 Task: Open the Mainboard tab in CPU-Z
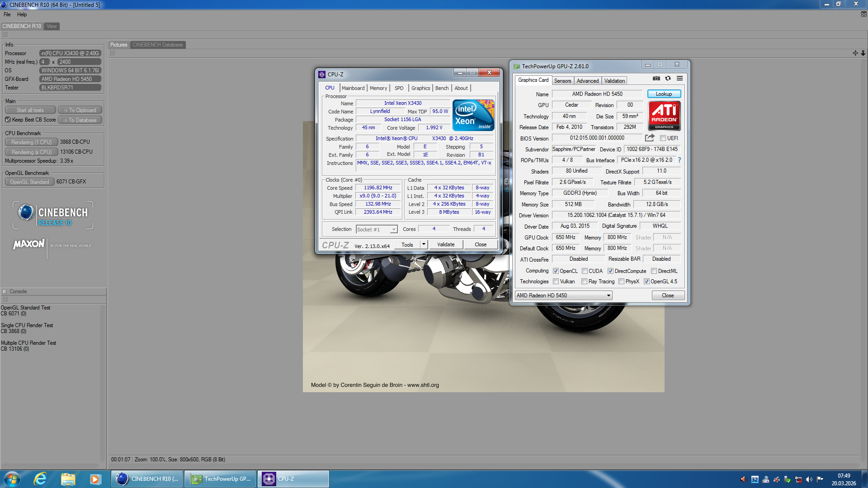tap(353, 88)
